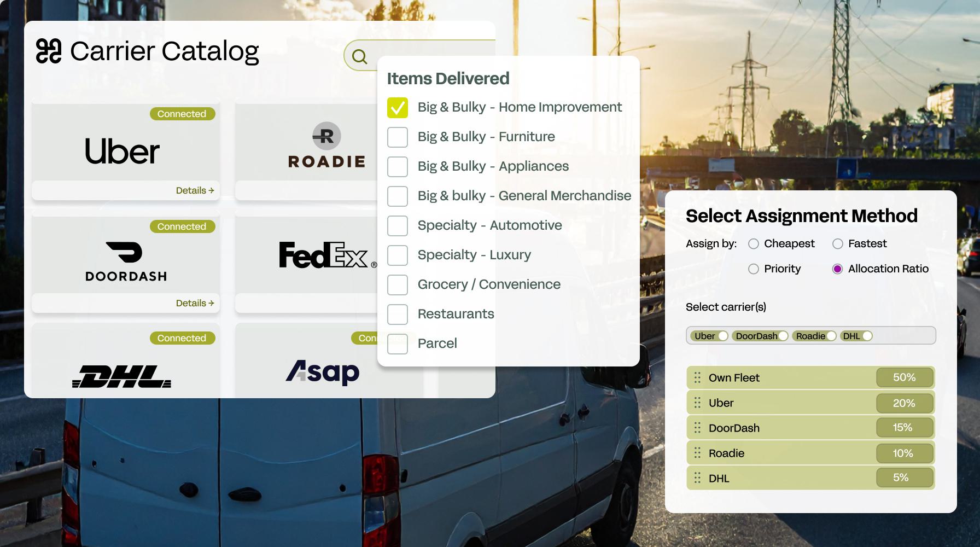Click the drag handle on Uber row
The width and height of the screenshot is (980, 547).
[697, 403]
